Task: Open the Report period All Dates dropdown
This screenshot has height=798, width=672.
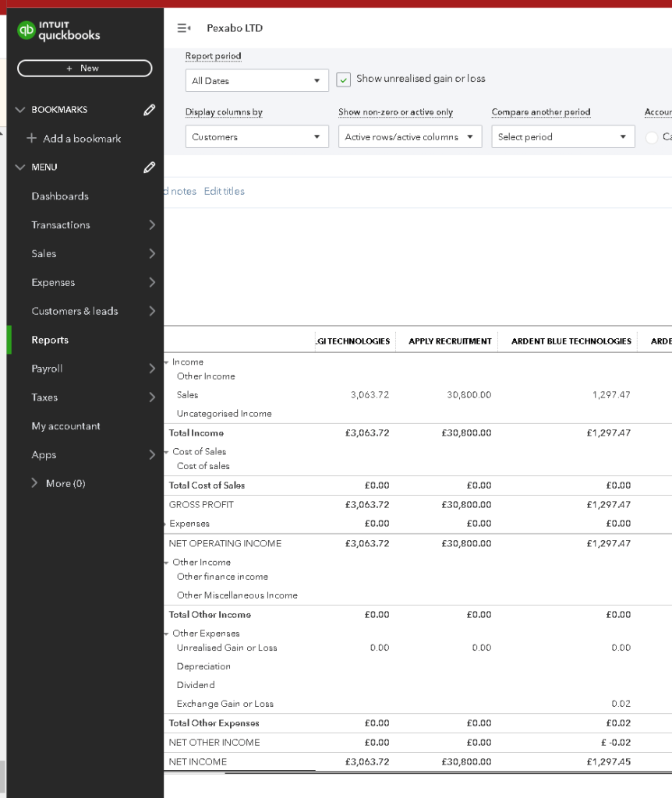Action: point(257,81)
